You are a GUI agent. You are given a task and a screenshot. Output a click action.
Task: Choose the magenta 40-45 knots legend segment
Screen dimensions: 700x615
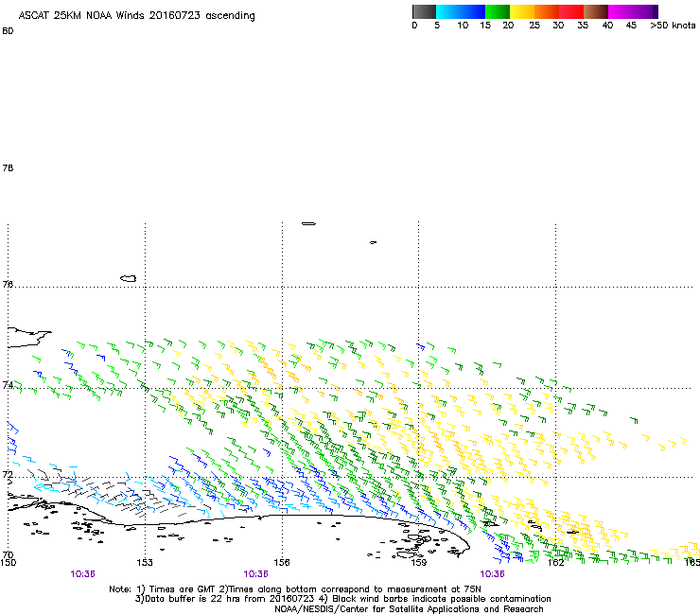click(x=621, y=11)
